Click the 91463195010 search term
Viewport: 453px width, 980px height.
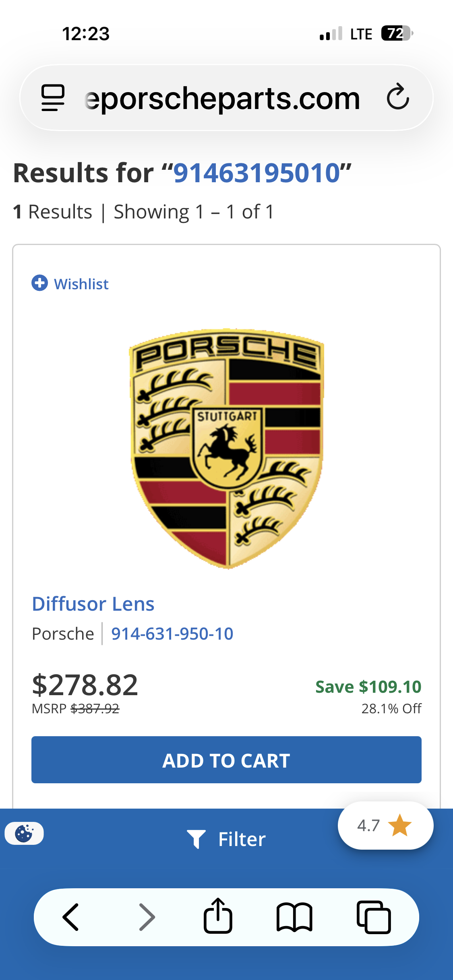click(x=257, y=173)
